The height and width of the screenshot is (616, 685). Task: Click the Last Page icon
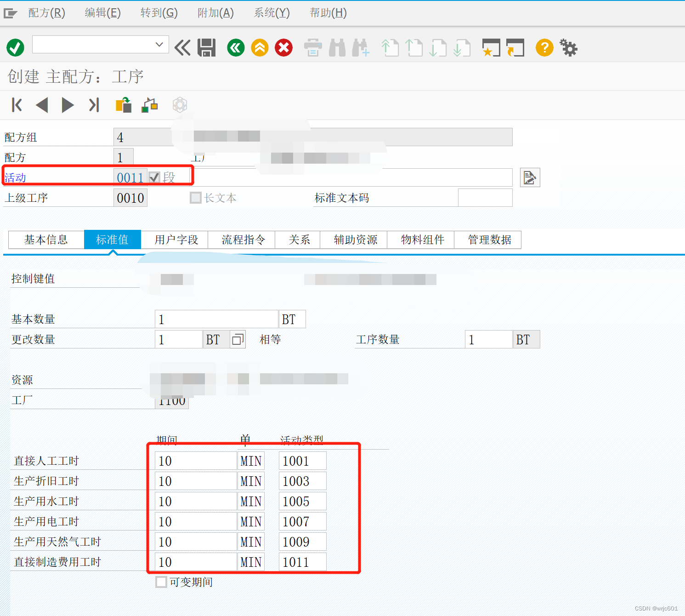click(462, 47)
